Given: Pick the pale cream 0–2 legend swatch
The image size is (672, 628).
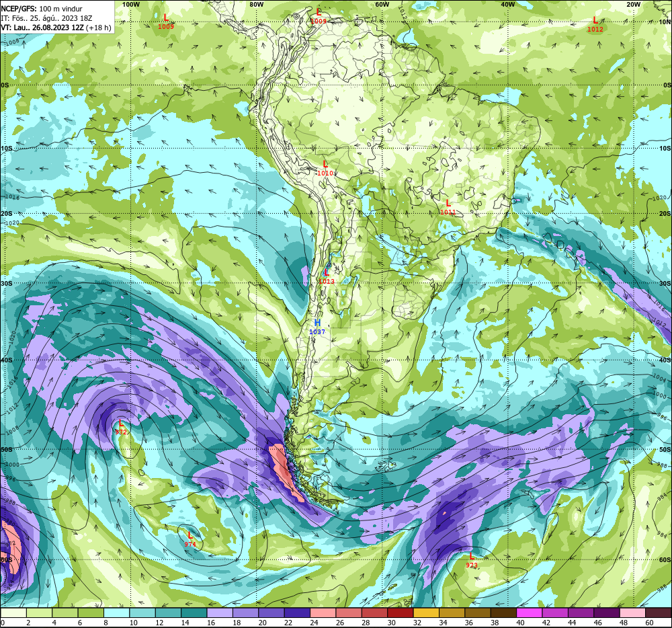Looking at the screenshot, I should tap(13, 613).
